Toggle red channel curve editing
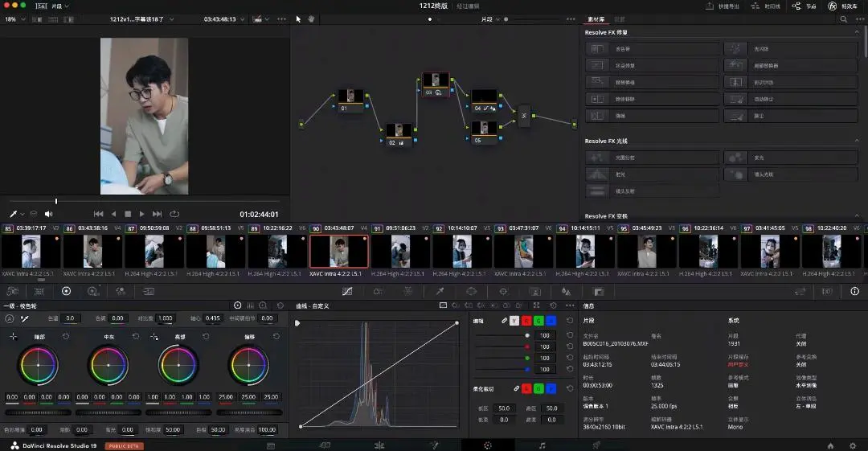The width and height of the screenshot is (868, 451). pyautogui.click(x=526, y=321)
